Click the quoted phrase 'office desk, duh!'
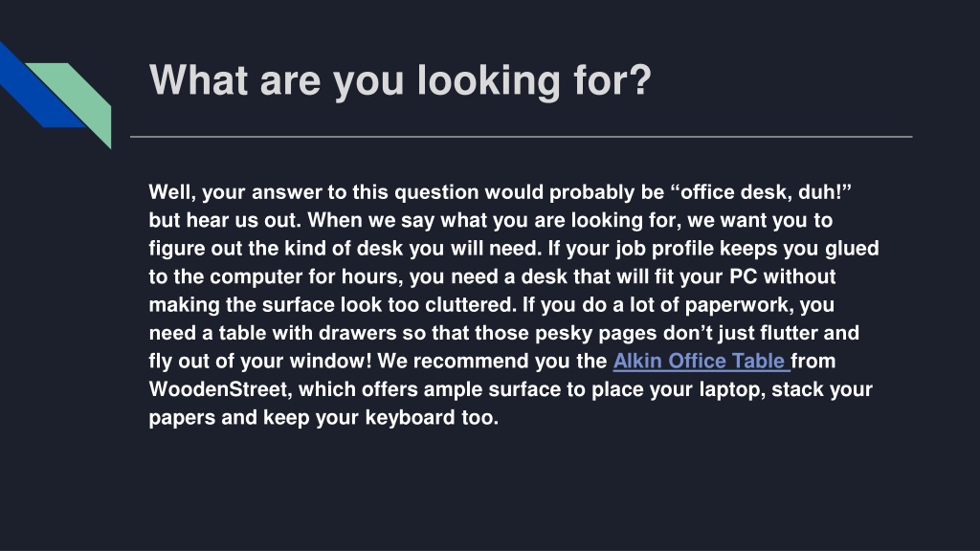 (761, 191)
